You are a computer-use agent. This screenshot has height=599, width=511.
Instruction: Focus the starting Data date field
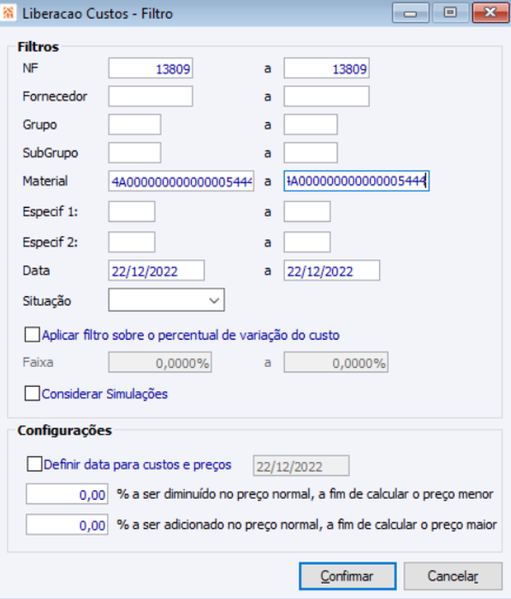point(156,271)
